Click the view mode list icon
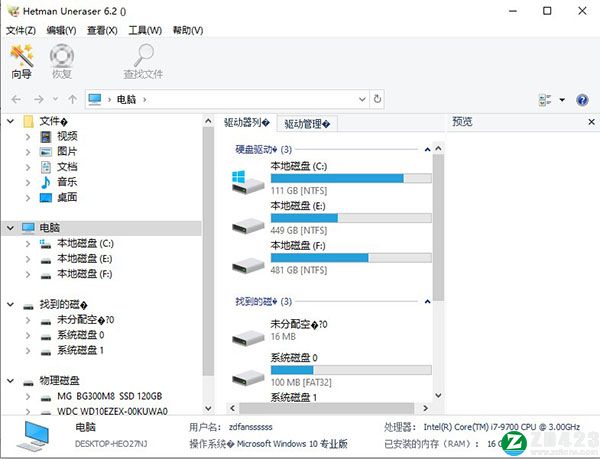Viewport: 600px width, 459px height. click(545, 100)
